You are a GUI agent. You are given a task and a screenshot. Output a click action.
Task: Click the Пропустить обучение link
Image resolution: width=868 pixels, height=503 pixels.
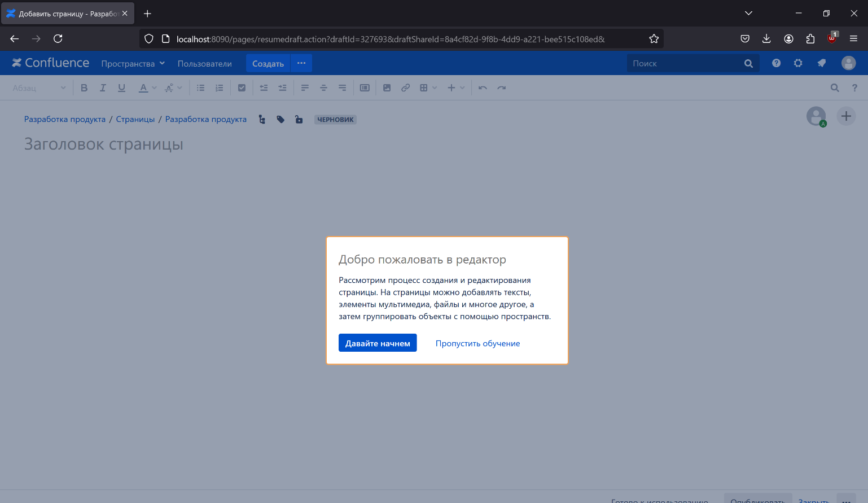coord(477,343)
